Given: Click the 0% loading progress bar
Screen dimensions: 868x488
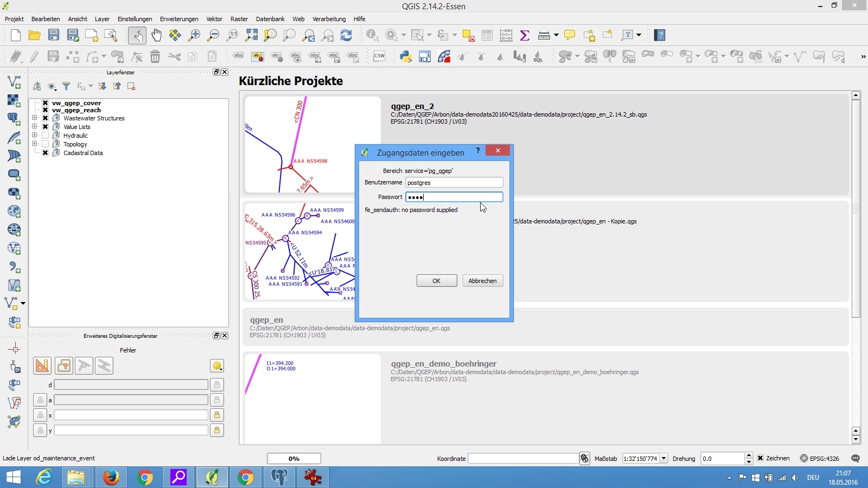Looking at the screenshot, I should point(294,459).
